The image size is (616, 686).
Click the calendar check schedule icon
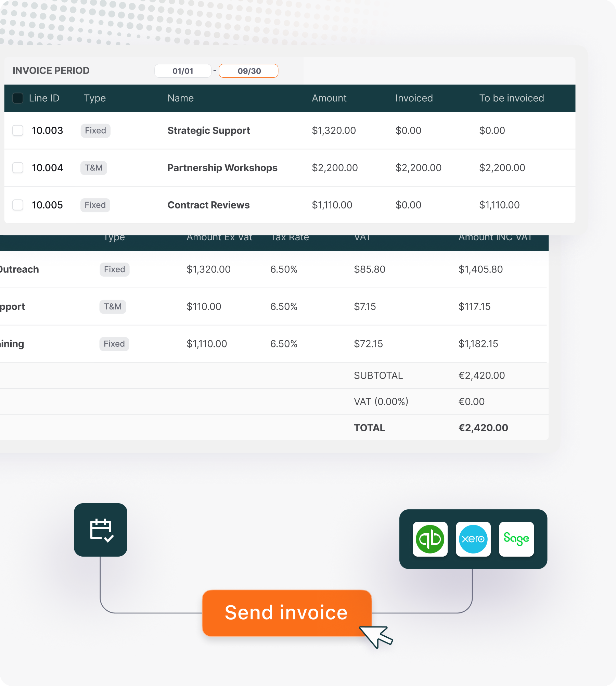click(x=101, y=530)
